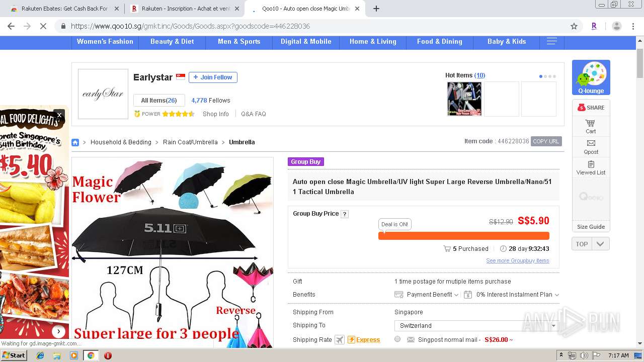Click Household & Bedding breadcrumb
Screen dimensions: 644x362
pyautogui.click(x=121, y=142)
